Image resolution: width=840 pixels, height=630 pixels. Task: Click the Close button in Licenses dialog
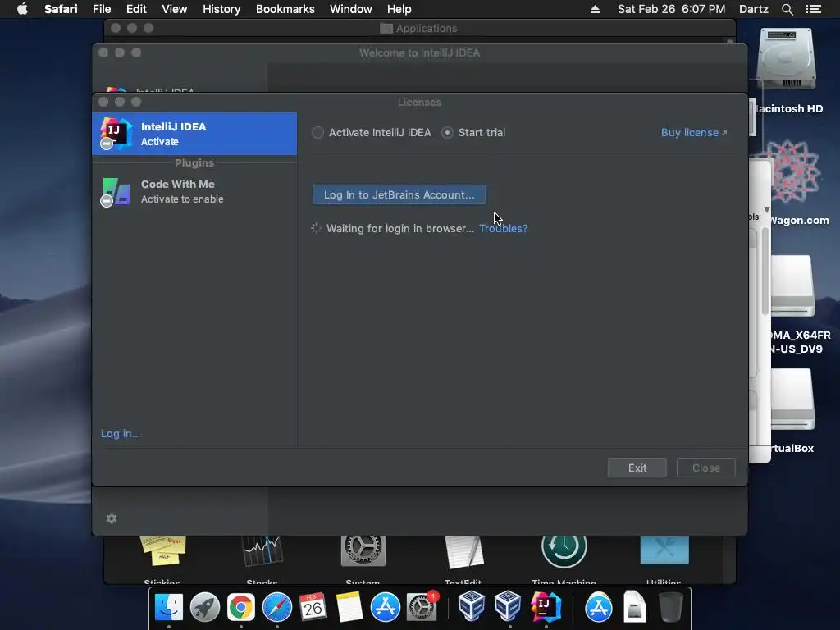(x=705, y=468)
